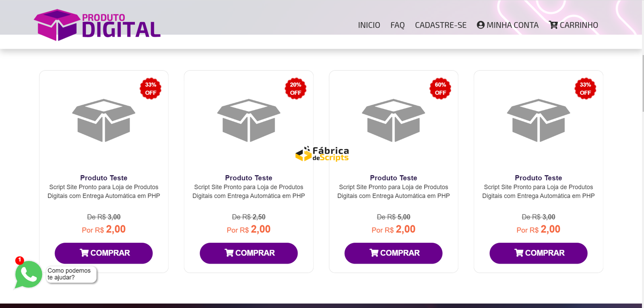644x308 pixels.
Task: Open the FAQ page
Action: click(397, 25)
